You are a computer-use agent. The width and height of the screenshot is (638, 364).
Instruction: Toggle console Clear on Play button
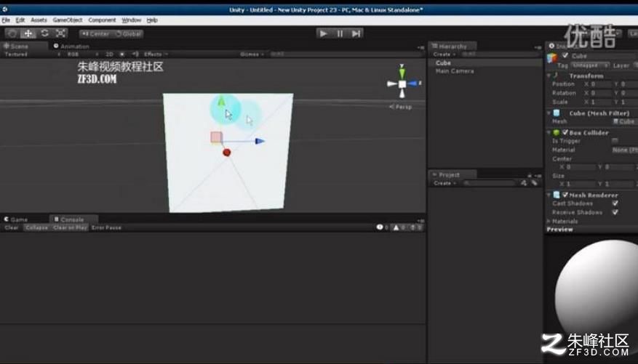(70, 227)
